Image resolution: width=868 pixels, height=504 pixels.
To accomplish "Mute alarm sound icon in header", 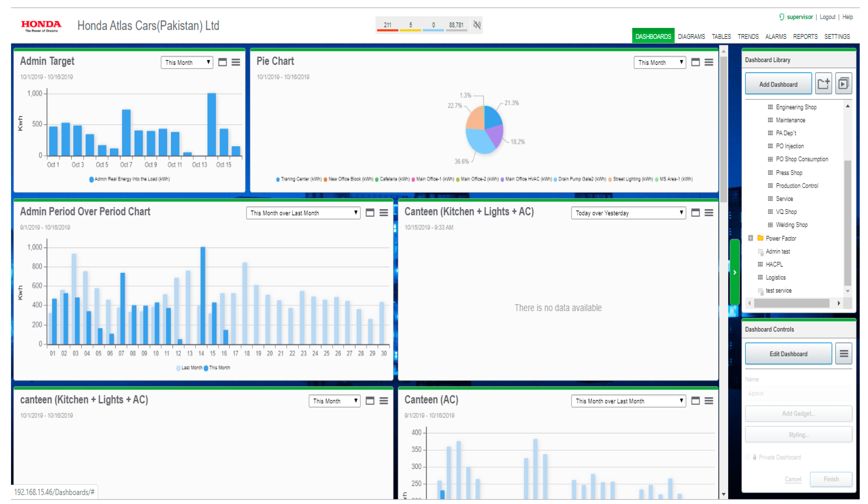I will tap(477, 25).
